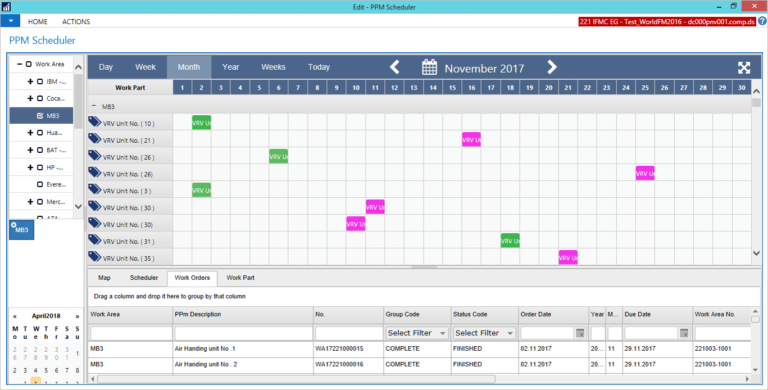Click tag icon for VRV Unit No. (21)
768x390 pixels.
point(95,139)
